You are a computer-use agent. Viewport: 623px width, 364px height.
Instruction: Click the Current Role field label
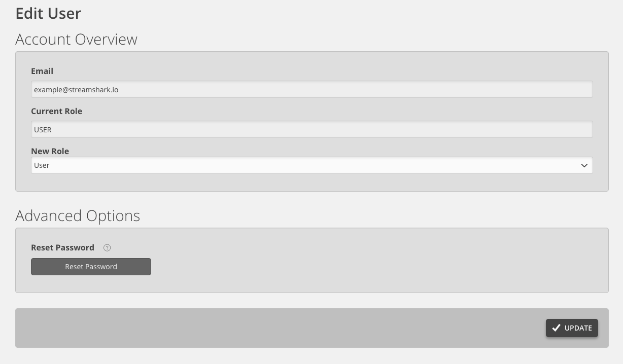[x=56, y=111]
